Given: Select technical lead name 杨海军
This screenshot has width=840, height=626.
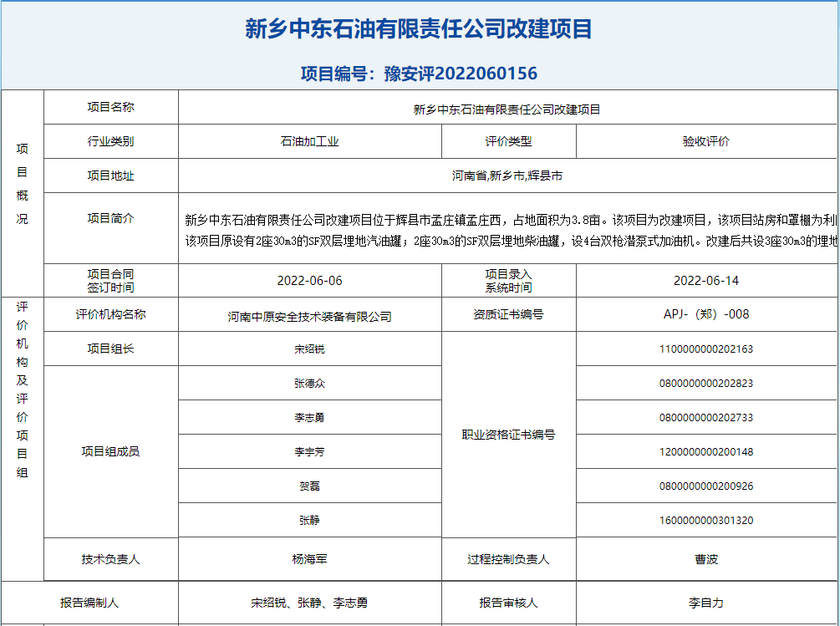Looking at the screenshot, I should click(x=309, y=559).
